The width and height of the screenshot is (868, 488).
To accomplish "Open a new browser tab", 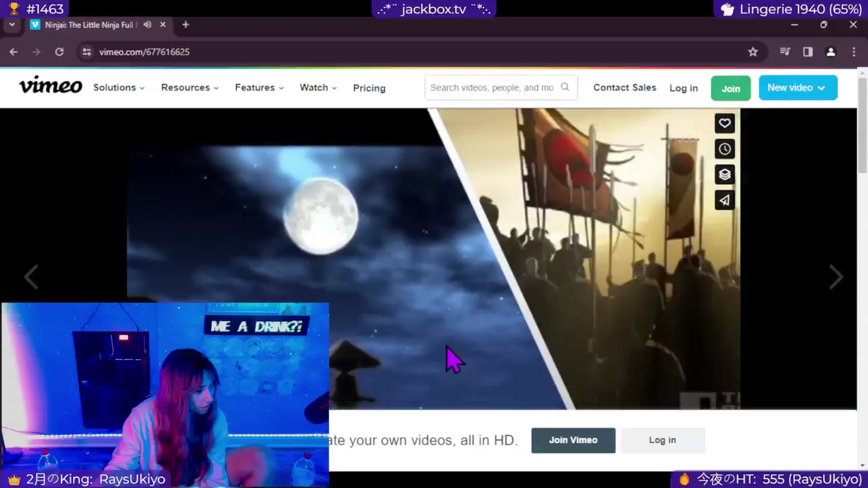I will point(186,24).
